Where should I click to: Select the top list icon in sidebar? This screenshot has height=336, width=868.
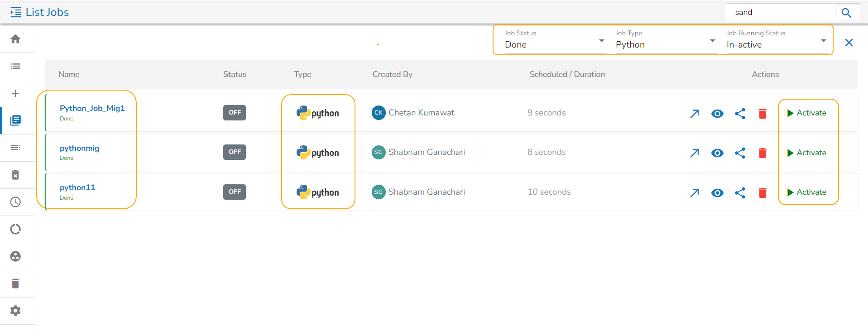tap(15, 66)
